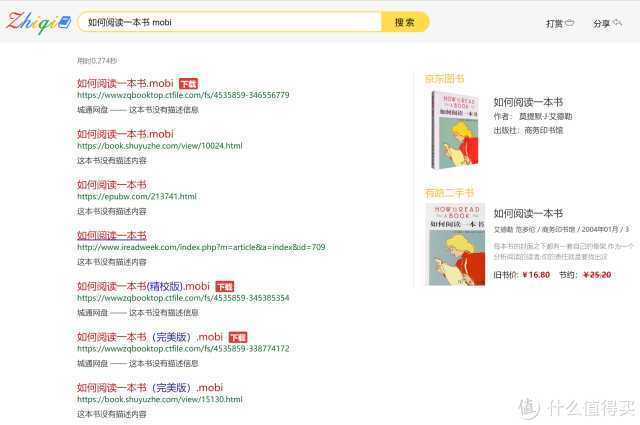Screen dimensions: 640x425
Task: Click the red 下载 badge on first result
Action: 188,84
